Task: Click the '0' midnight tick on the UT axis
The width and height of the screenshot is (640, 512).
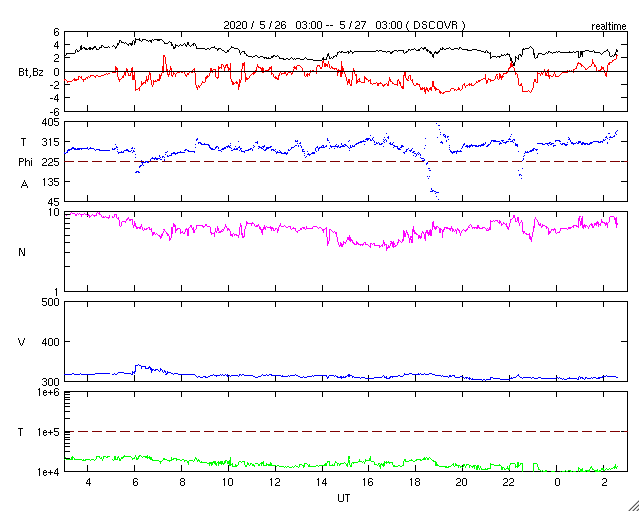Action: (557, 482)
